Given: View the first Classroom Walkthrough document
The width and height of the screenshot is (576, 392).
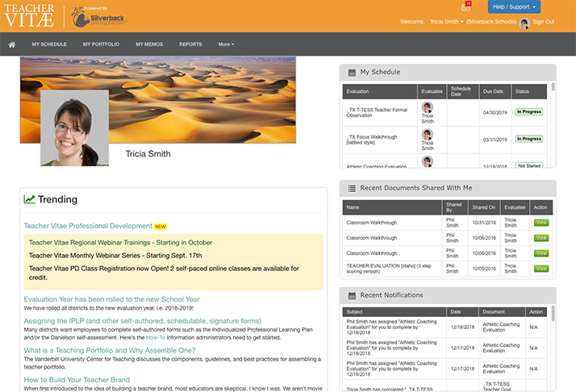Looking at the screenshot, I should [x=541, y=222].
